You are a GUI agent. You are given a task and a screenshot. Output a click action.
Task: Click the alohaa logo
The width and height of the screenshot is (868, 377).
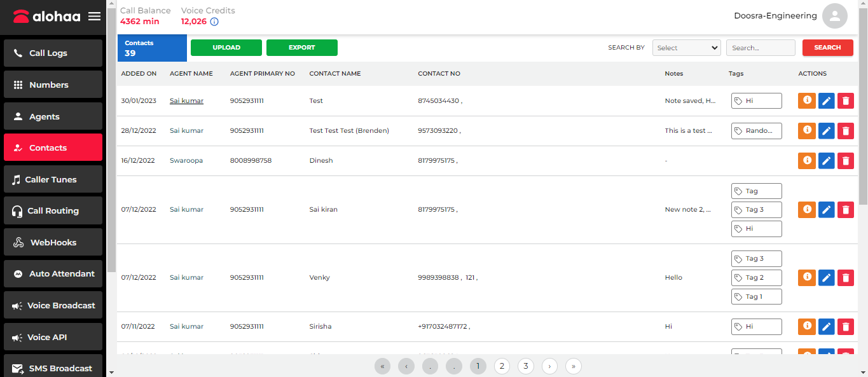point(46,17)
